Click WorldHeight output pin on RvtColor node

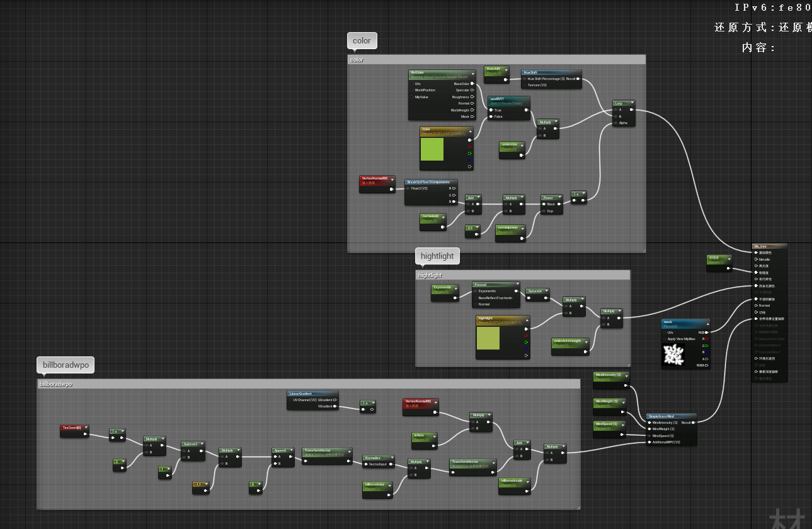click(x=472, y=110)
